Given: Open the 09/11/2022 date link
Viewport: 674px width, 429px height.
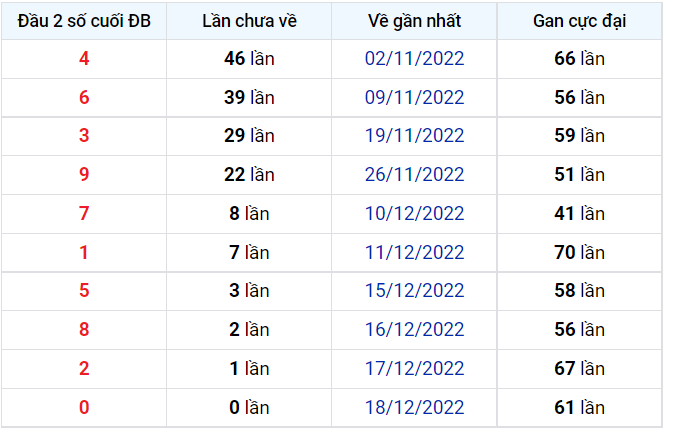Looking at the screenshot, I should coord(414,97).
